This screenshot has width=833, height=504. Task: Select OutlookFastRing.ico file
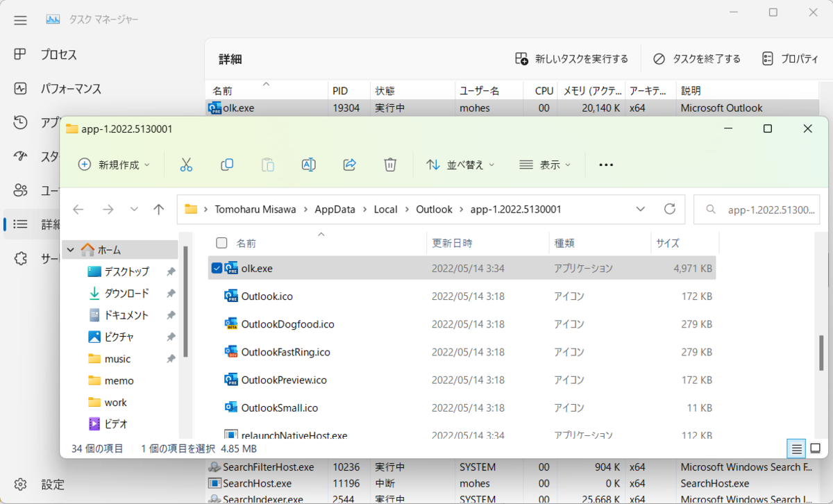462,352
